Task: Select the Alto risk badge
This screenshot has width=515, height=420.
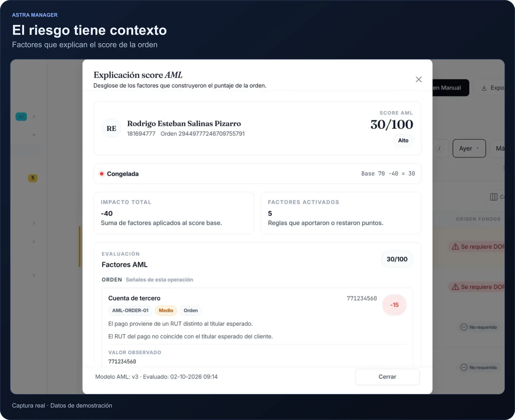Action: pyautogui.click(x=403, y=141)
